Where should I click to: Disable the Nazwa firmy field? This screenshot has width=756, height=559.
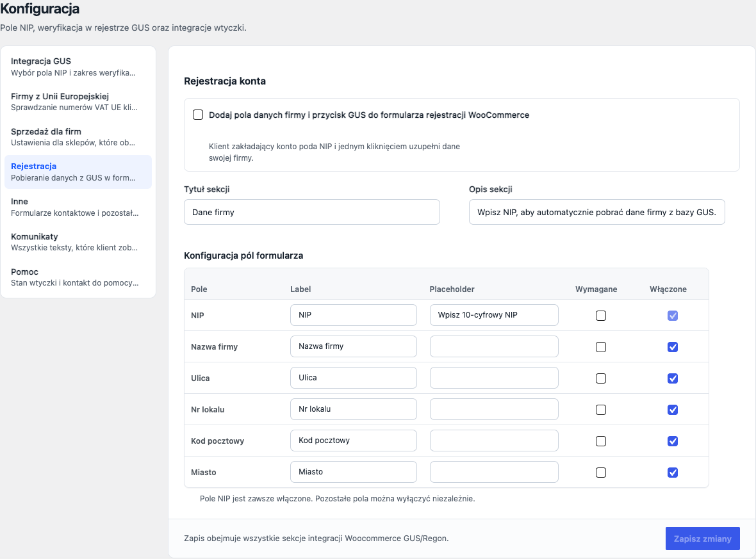pyautogui.click(x=673, y=347)
